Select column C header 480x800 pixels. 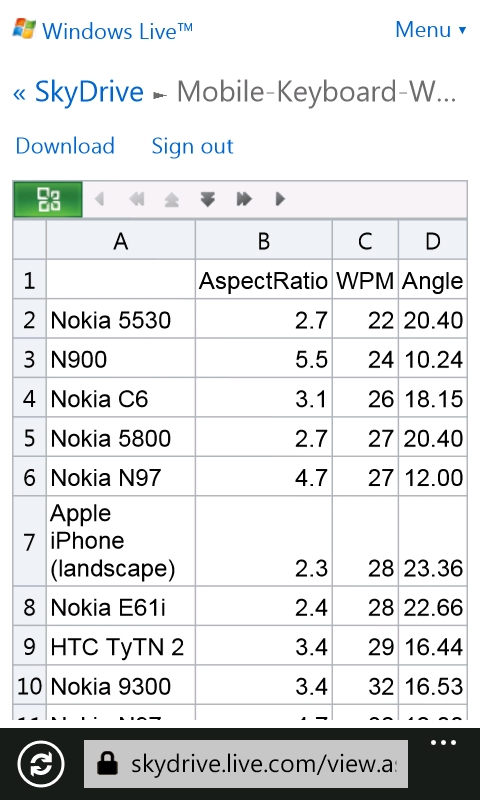coord(365,240)
